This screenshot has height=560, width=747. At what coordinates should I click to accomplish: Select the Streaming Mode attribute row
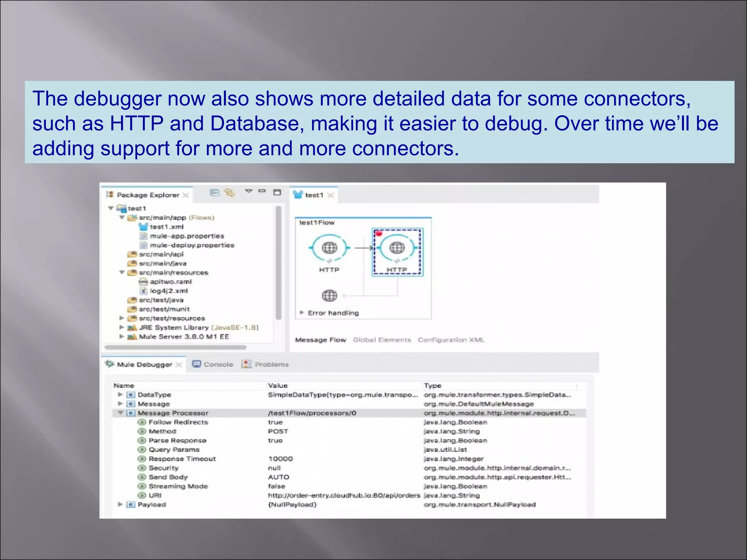[x=349, y=486]
